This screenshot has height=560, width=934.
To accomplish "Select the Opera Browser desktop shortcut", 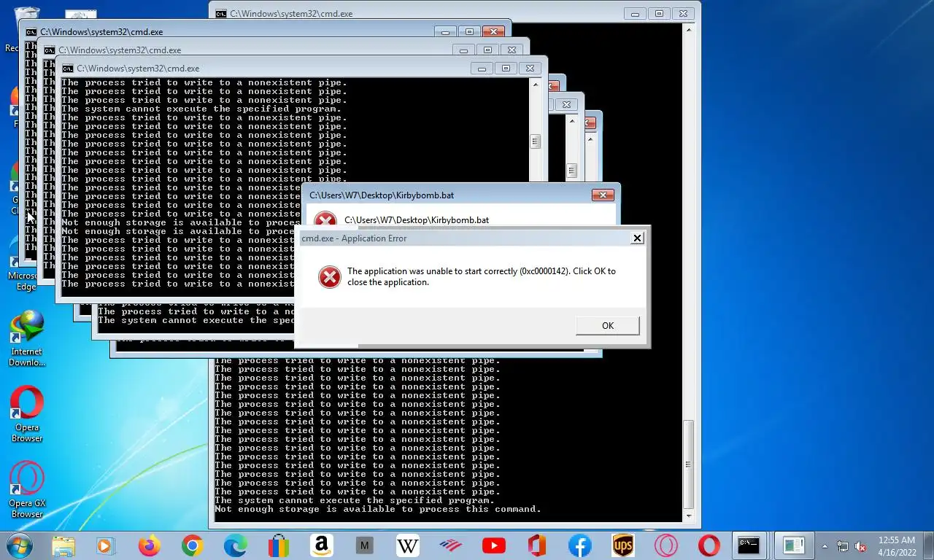I will tap(27, 414).
